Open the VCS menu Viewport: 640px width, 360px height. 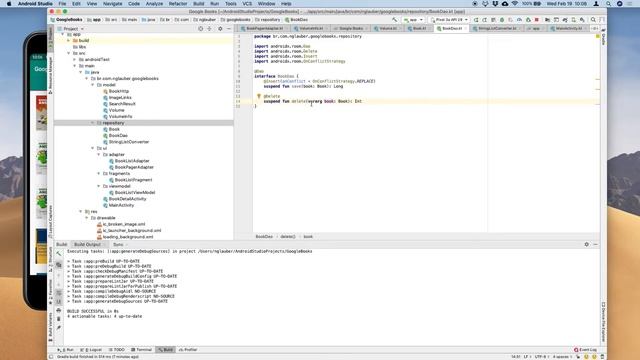pyautogui.click(x=247, y=3)
